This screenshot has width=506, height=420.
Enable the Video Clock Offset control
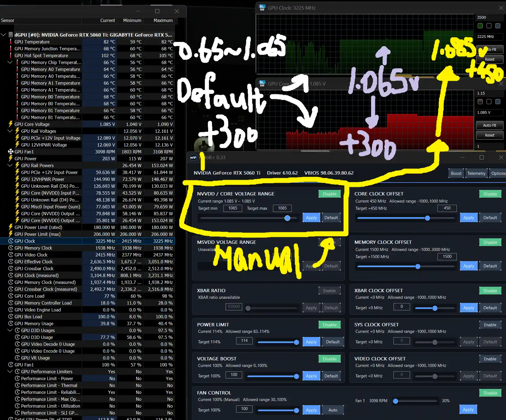click(x=490, y=359)
